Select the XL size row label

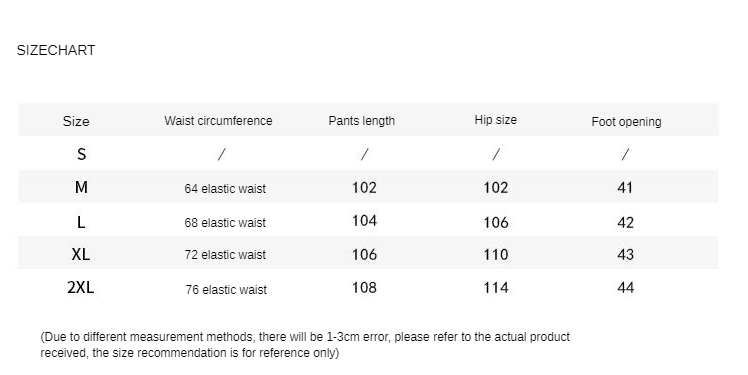click(x=81, y=254)
